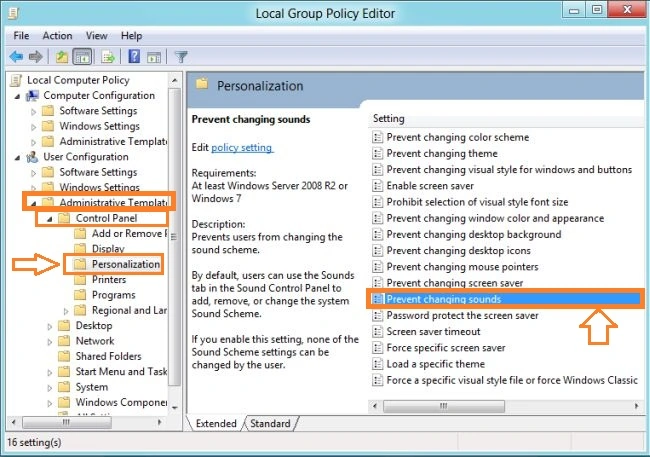Click the blue Help question mark icon
The height and width of the screenshot is (457, 650).
coord(134,56)
